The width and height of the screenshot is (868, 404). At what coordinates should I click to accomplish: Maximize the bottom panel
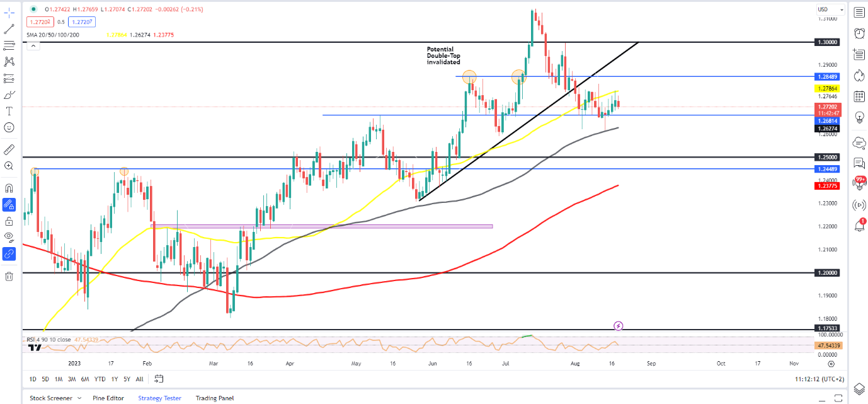point(840,398)
